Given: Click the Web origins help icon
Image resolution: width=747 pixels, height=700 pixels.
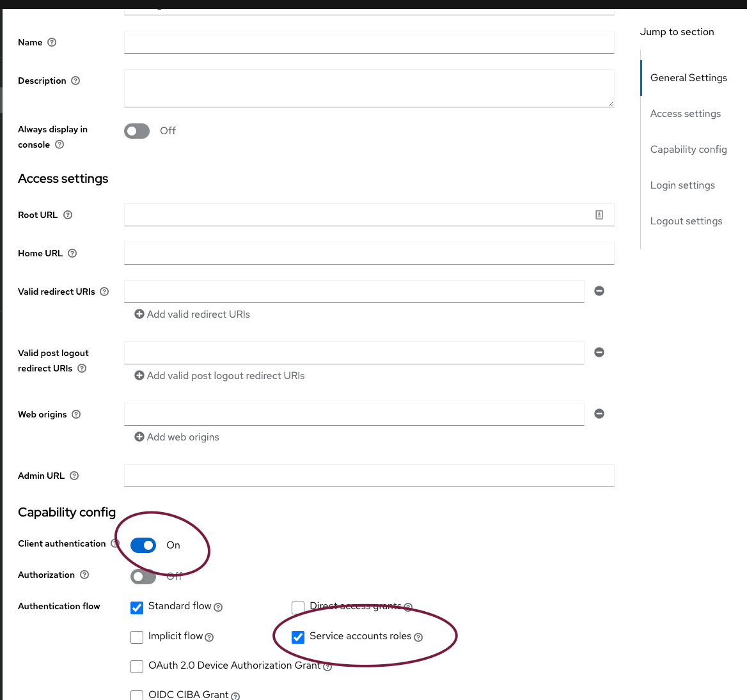Looking at the screenshot, I should tap(76, 414).
